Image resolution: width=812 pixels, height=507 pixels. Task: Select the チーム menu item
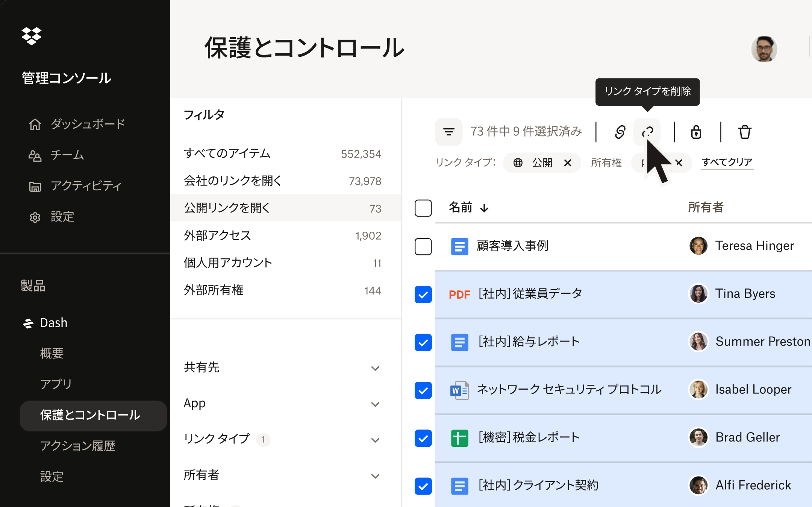pos(68,155)
